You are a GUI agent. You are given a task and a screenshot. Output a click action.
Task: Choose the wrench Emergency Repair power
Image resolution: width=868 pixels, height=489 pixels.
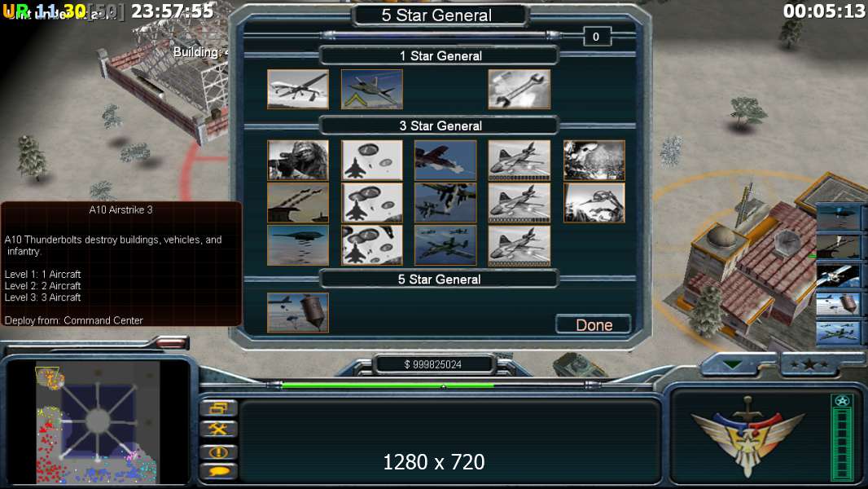519,89
